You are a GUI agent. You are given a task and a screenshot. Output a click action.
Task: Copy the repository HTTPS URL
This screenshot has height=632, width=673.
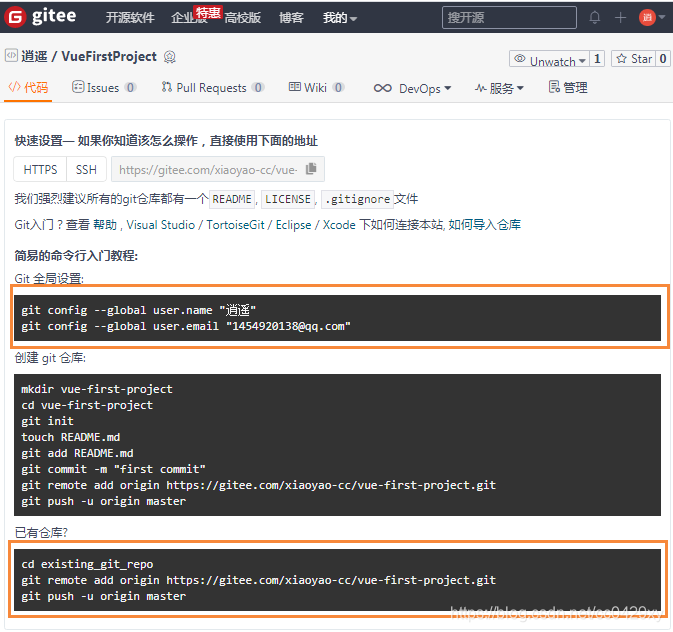(x=311, y=169)
